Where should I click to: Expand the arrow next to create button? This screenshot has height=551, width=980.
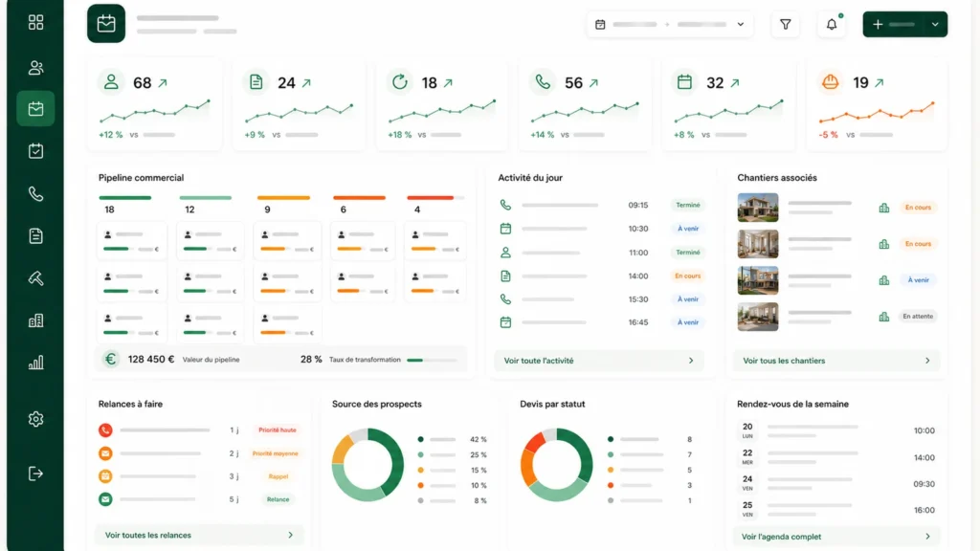click(x=935, y=24)
